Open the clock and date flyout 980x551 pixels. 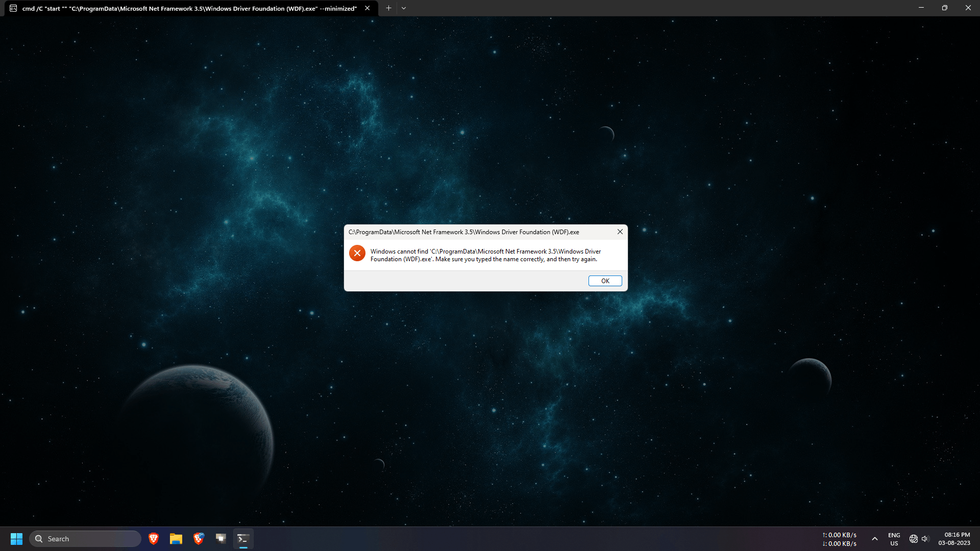954,539
